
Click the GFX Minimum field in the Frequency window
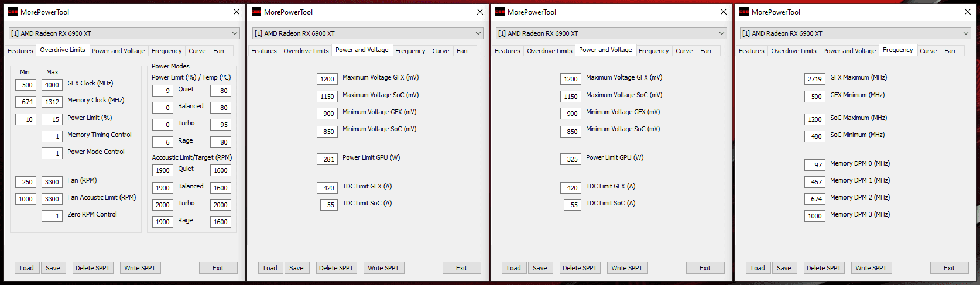point(815,97)
